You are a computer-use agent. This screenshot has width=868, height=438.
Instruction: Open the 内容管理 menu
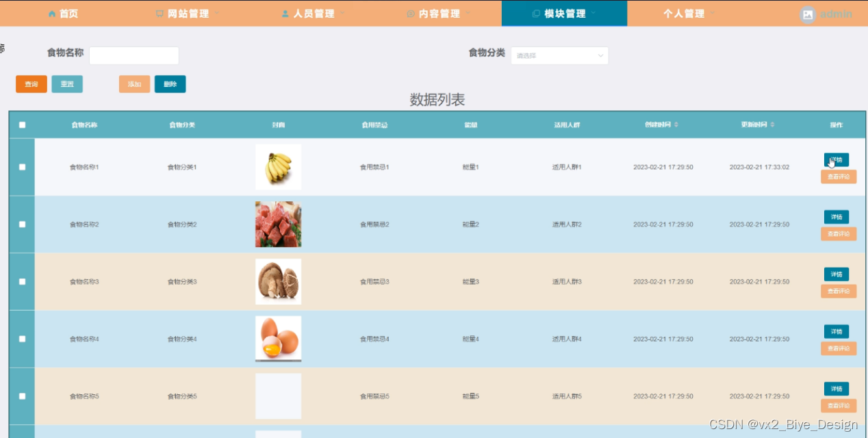coord(438,14)
